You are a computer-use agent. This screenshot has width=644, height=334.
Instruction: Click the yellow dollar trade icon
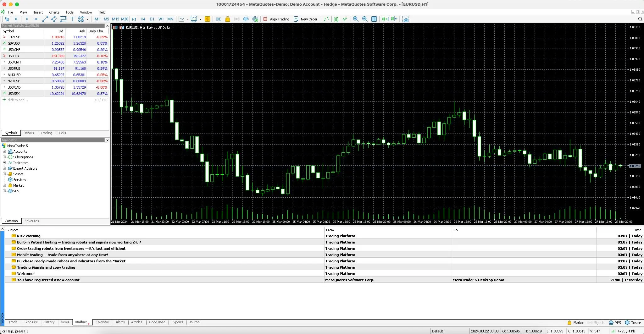coord(207,19)
